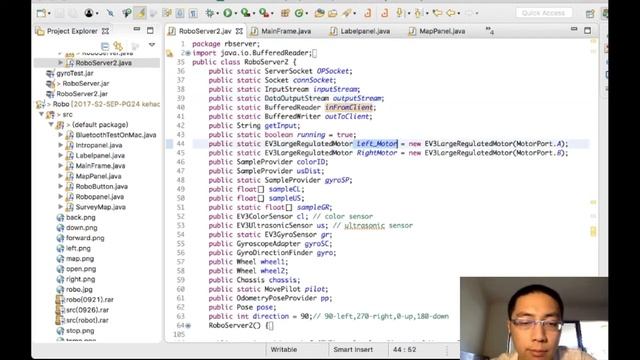Viewport: 640px width, 360px height.
Task: Click the Run External Tools icon
Action: 264,13
